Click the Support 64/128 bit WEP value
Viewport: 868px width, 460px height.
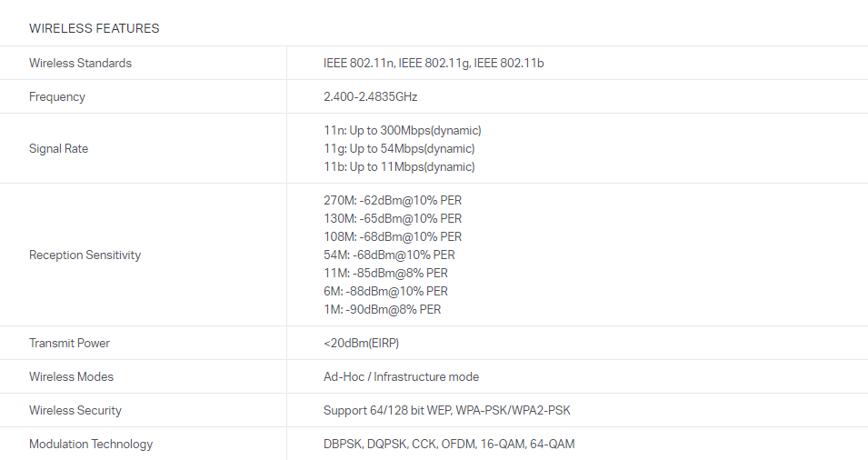point(446,410)
